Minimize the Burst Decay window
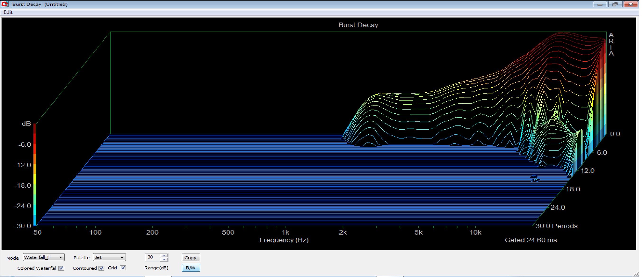 [600, 4]
